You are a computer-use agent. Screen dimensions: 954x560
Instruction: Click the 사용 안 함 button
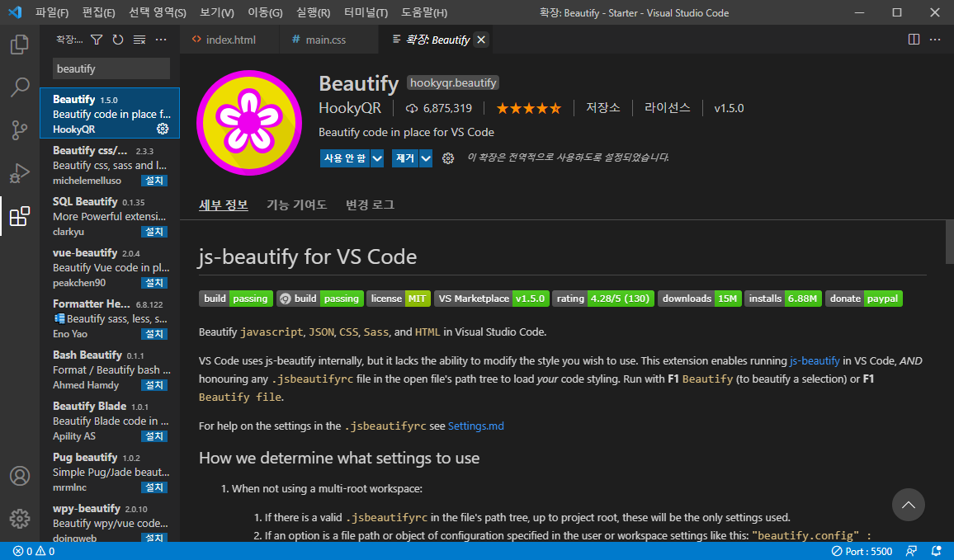(345, 158)
